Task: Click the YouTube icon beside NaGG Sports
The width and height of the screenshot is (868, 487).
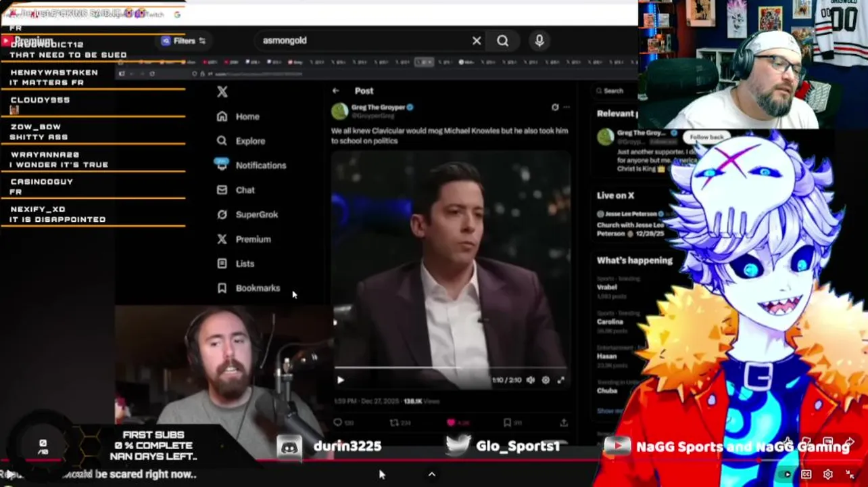Action: 617,446
